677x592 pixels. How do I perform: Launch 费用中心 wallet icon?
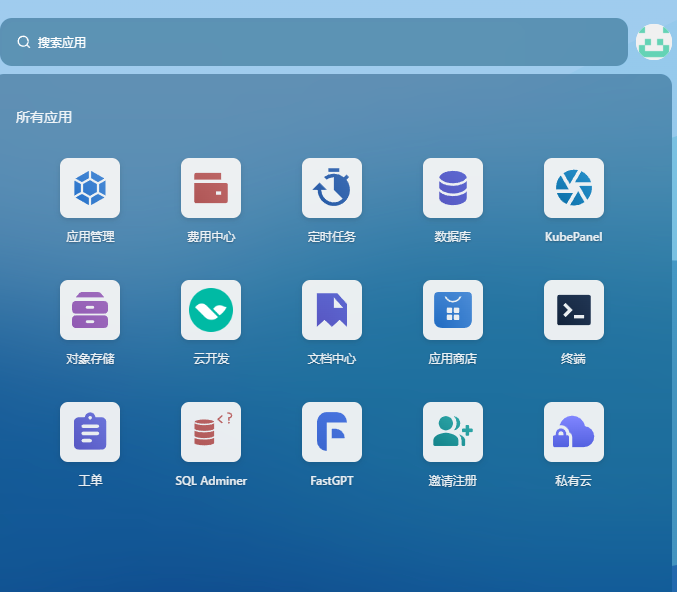pyautogui.click(x=211, y=188)
